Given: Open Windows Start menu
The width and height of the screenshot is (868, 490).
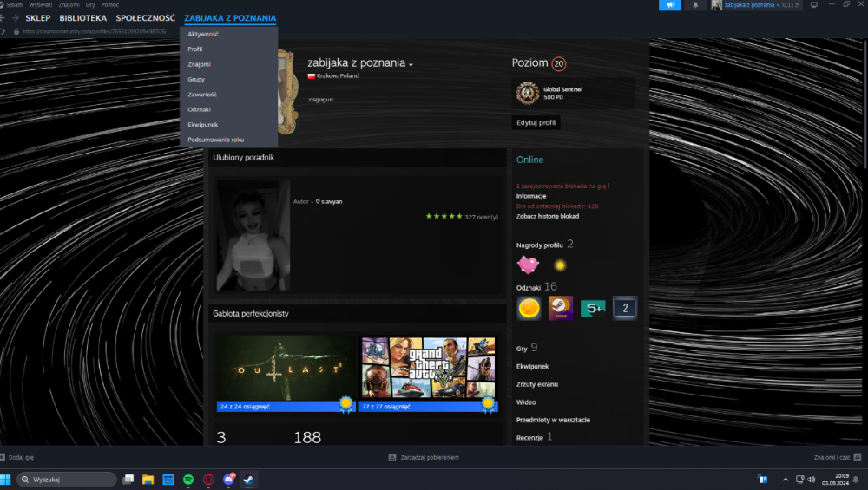Looking at the screenshot, I should tap(5, 480).
